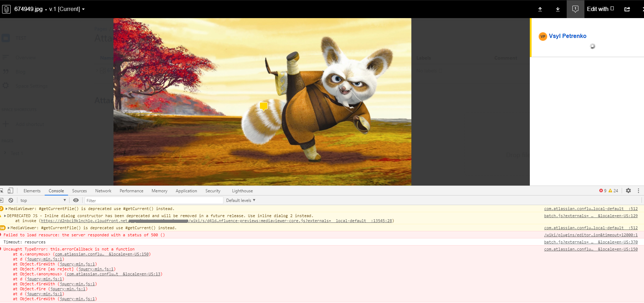
Task: Click the Timeout: resources log line
Action: tap(24, 242)
